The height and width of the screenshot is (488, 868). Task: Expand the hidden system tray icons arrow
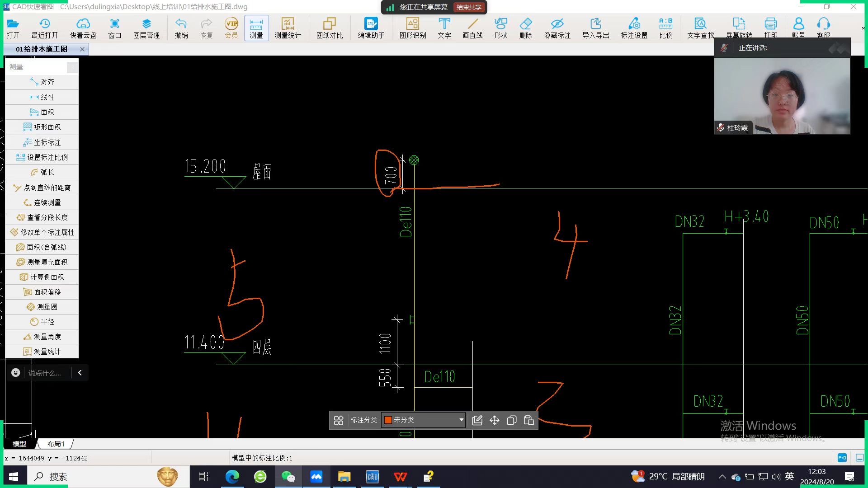click(722, 477)
